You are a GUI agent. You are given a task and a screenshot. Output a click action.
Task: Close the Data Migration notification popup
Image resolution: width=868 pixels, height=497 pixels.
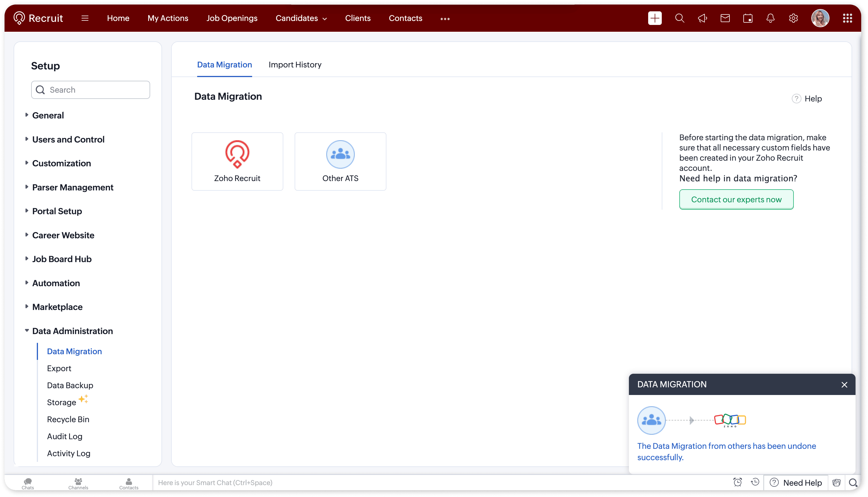(x=844, y=385)
